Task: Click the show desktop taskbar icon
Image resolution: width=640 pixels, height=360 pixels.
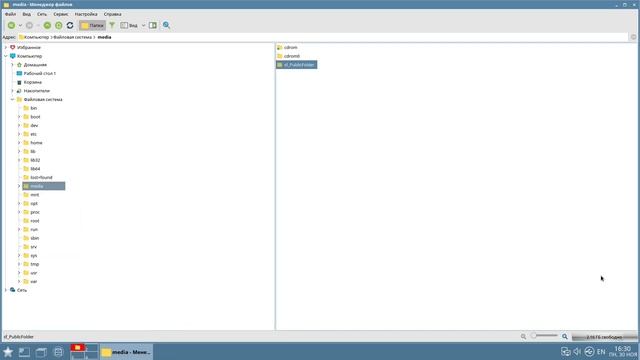Action: [x=24, y=352]
